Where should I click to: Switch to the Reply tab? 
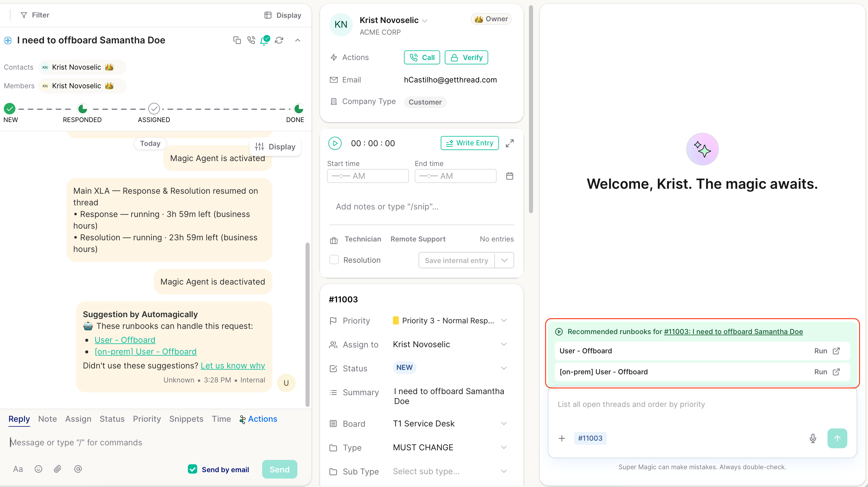[19, 419]
